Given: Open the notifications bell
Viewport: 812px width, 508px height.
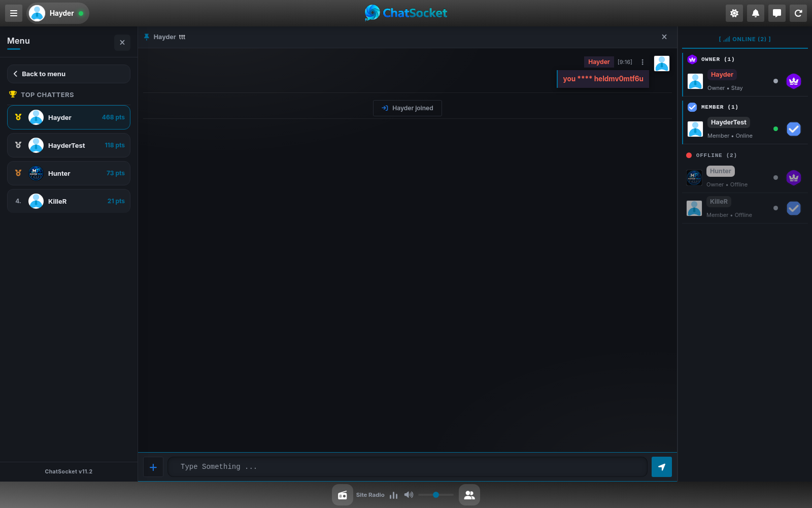Looking at the screenshot, I should pyautogui.click(x=756, y=13).
